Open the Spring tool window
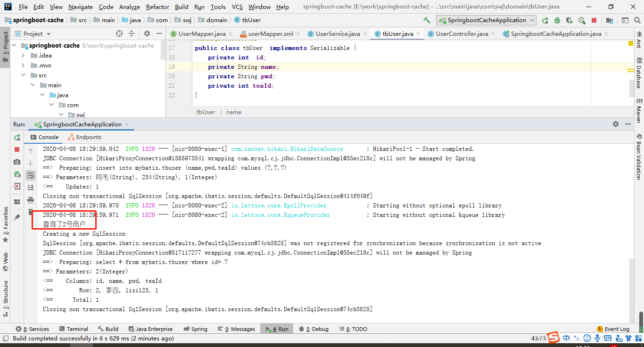644x347 pixels. coord(195,329)
